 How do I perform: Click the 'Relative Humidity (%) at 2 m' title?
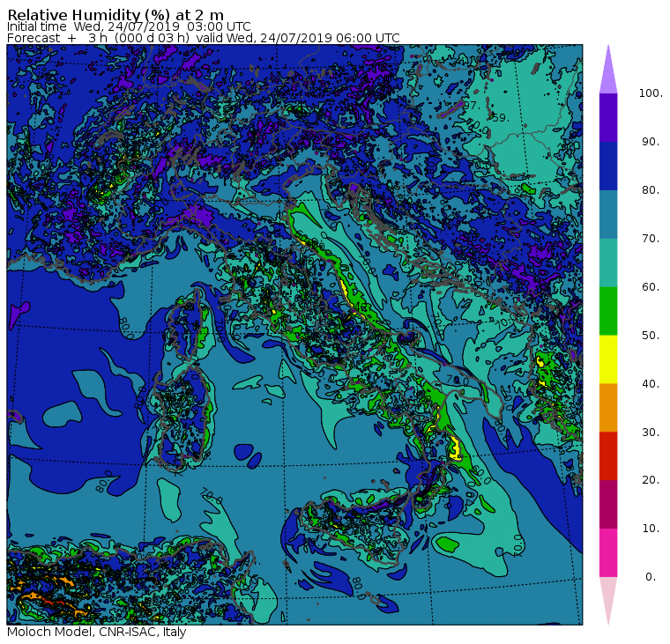coord(115,15)
